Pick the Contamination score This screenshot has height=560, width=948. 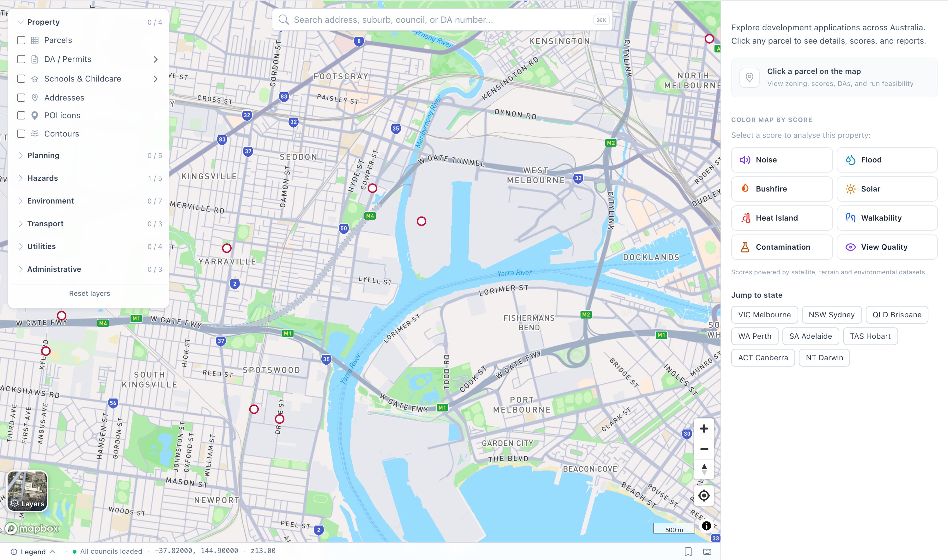pos(781,247)
